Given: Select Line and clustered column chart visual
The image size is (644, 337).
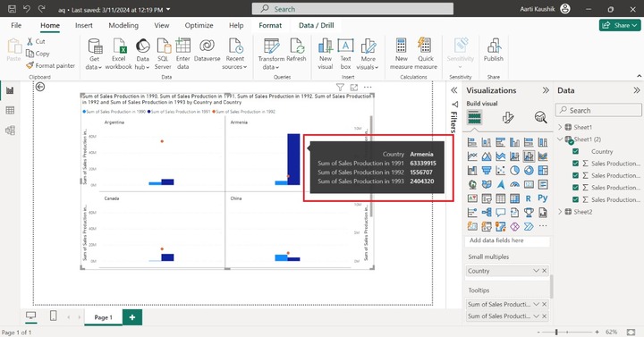Looking at the screenshot, I should pyautogui.click(x=529, y=156).
